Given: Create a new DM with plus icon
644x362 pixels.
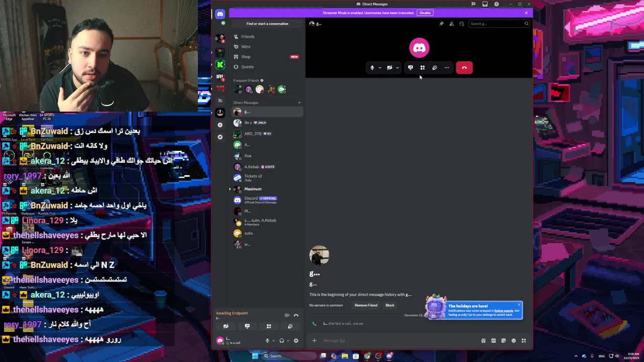Looking at the screenshot, I should click(x=299, y=103).
